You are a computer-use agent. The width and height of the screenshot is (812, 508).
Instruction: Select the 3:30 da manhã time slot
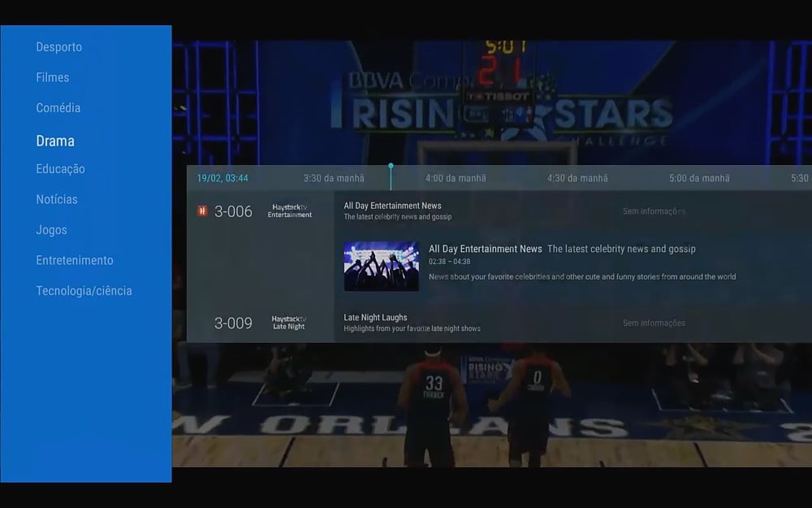tap(334, 178)
